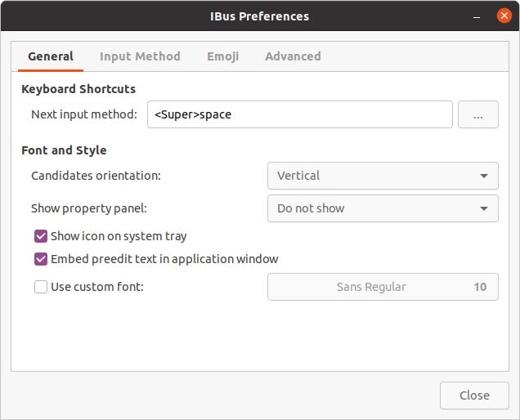Image resolution: width=520 pixels, height=420 pixels.
Task: Click the Use custom font label
Action: [x=97, y=287]
